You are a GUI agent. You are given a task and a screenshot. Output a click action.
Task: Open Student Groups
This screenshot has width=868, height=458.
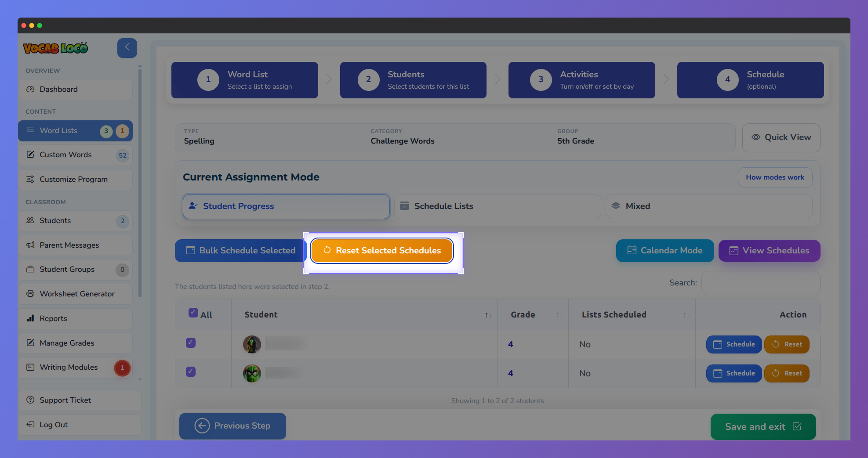point(75,270)
